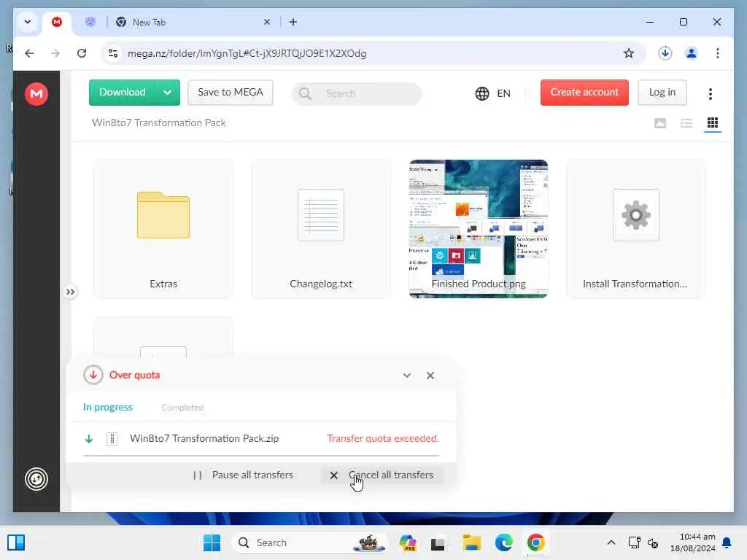747x560 pixels.
Task: Click the Win8to7 Transformation Pack breadcrumb
Action: tap(158, 122)
